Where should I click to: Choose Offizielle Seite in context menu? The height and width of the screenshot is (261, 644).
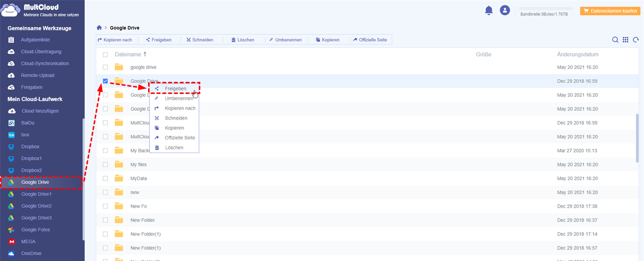pos(175,138)
